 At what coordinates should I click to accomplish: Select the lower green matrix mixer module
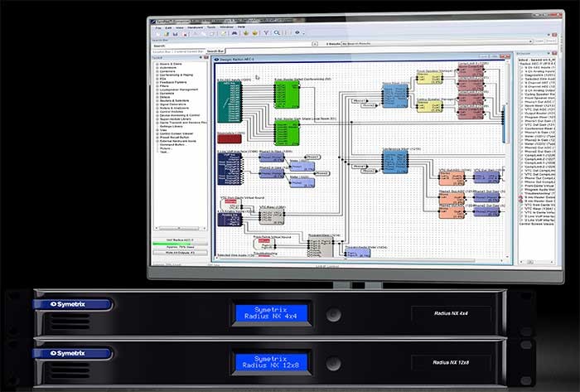pyautogui.click(x=287, y=133)
